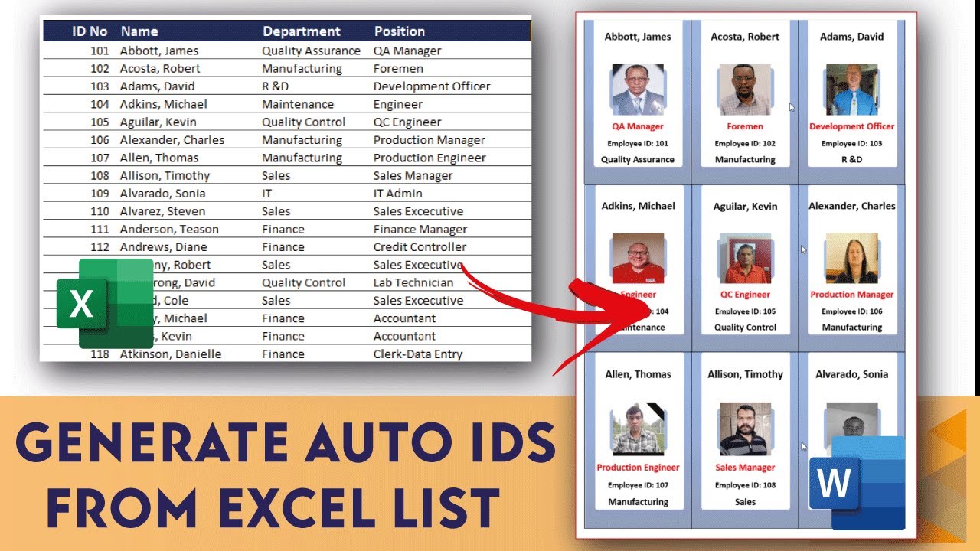The width and height of the screenshot is (980, 551).
Task: Click red Production Manager title on ID card
Action: (852, 295)
